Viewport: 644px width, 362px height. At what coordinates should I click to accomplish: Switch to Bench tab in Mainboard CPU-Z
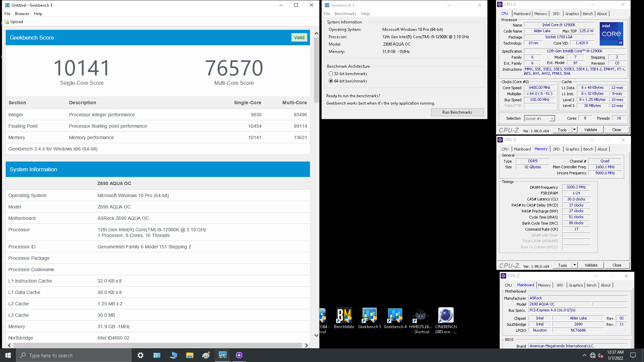[x=592, y=285]
